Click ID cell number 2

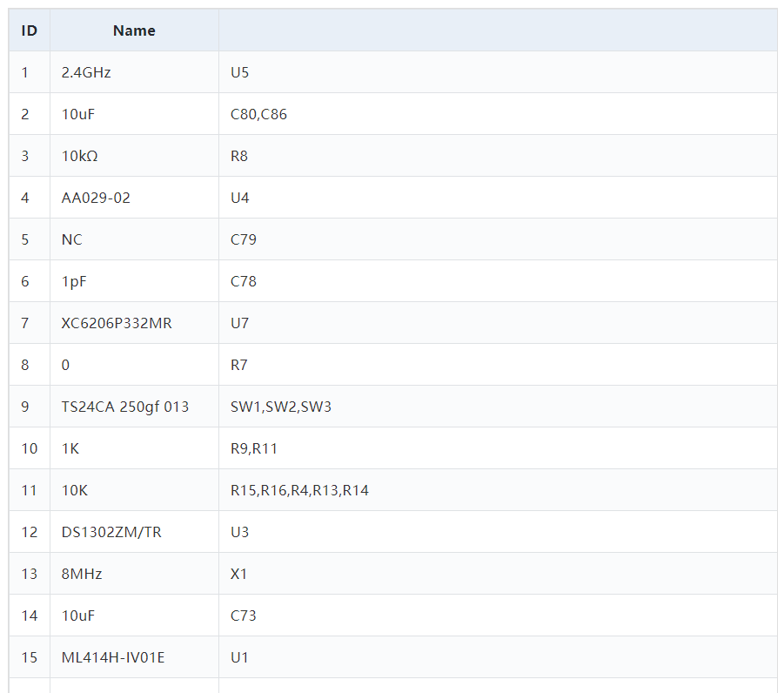[30, 114]
